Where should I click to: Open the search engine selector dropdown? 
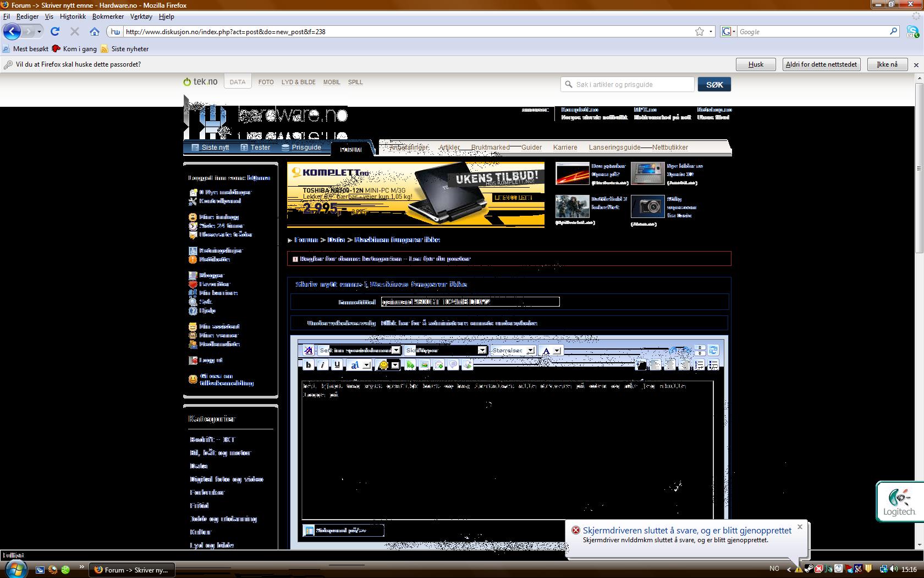pos(728,31)
